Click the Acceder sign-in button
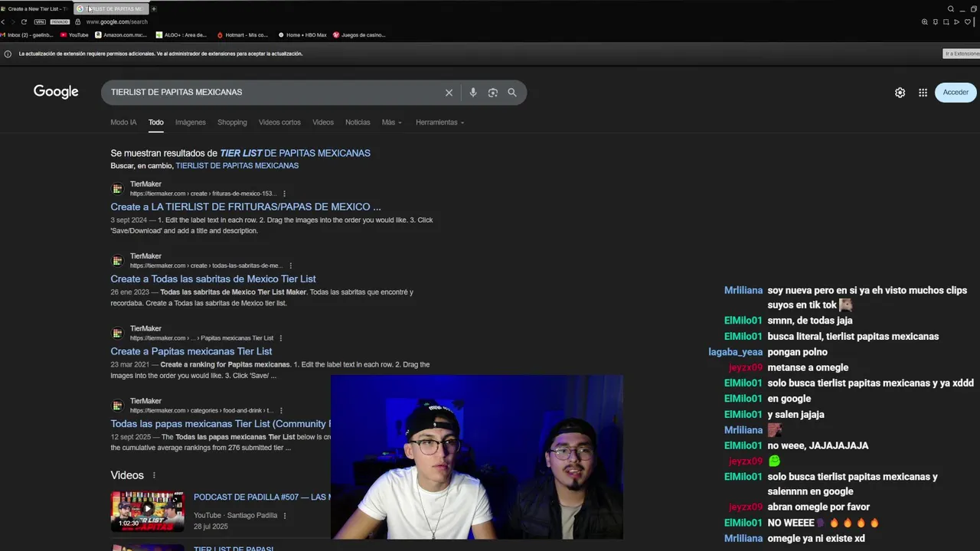This screenshot has width=980, height=551. pos(955,93)
